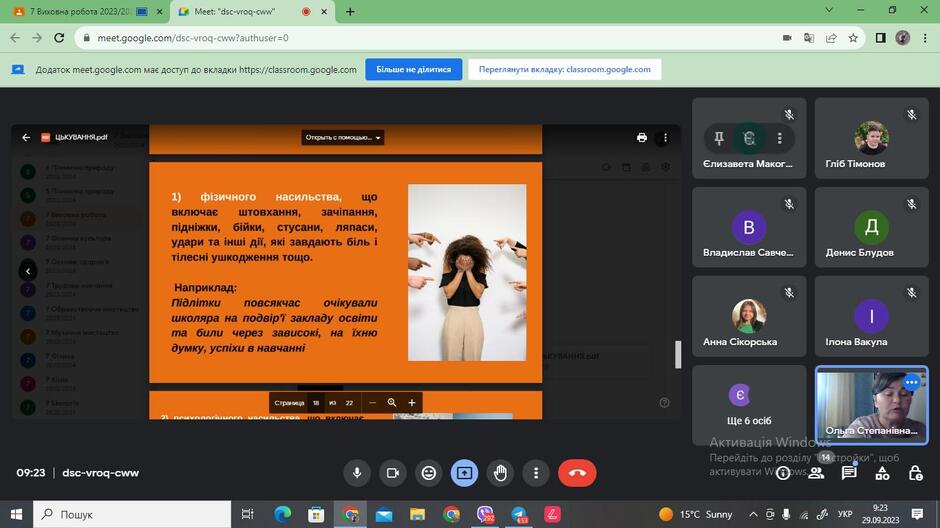Toggle the camera on or off
The image size is (940, 528).
coord(393,473)
